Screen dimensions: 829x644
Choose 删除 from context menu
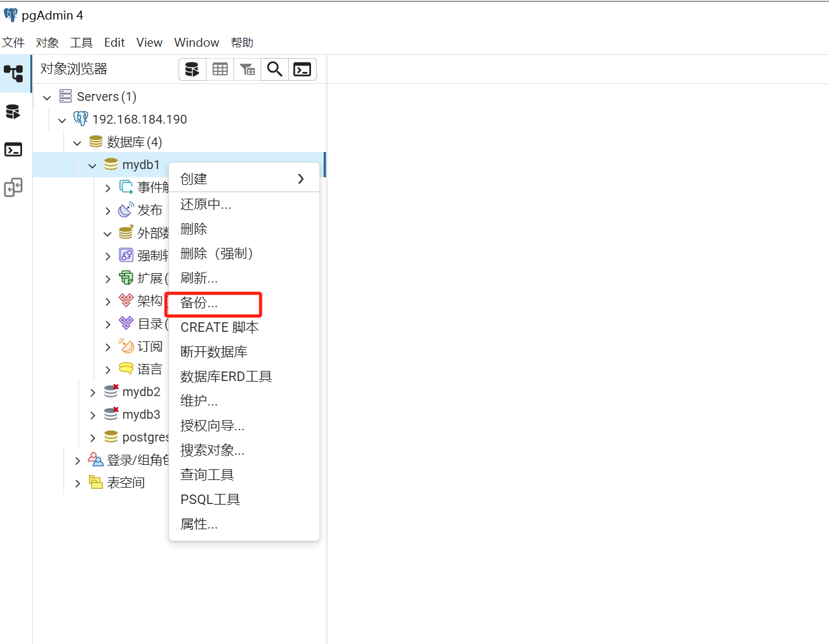244,229
